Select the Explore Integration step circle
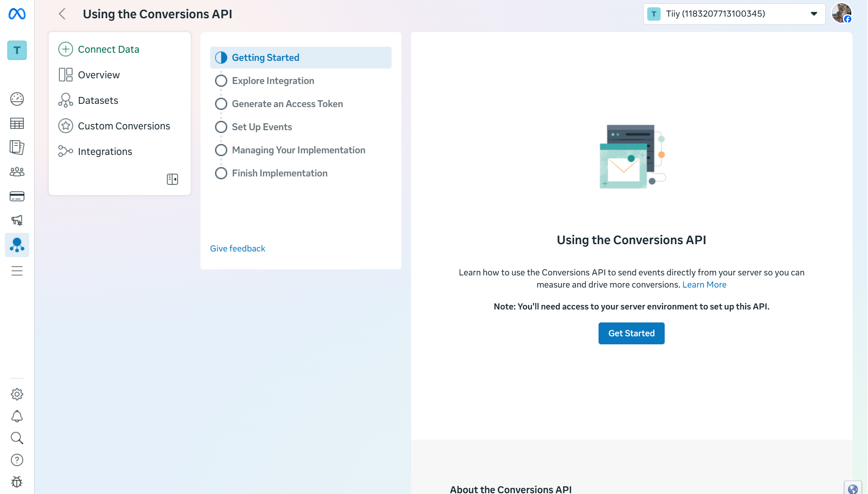 221,81
